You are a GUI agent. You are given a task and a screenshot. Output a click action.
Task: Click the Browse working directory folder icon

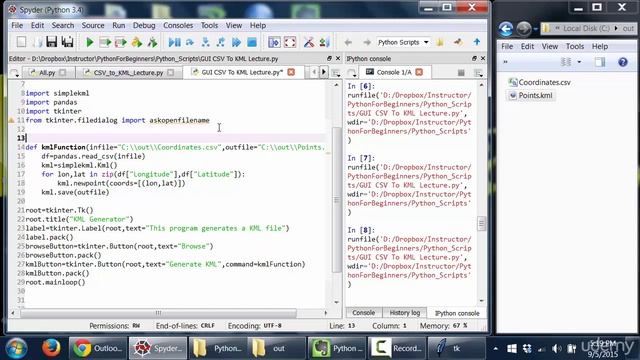[440, 42]
